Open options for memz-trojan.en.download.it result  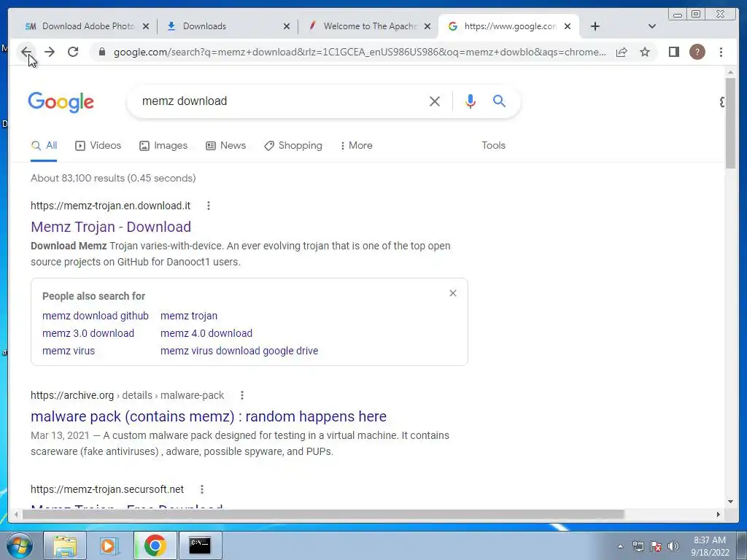pyautogui.click(x=208, y=206)
